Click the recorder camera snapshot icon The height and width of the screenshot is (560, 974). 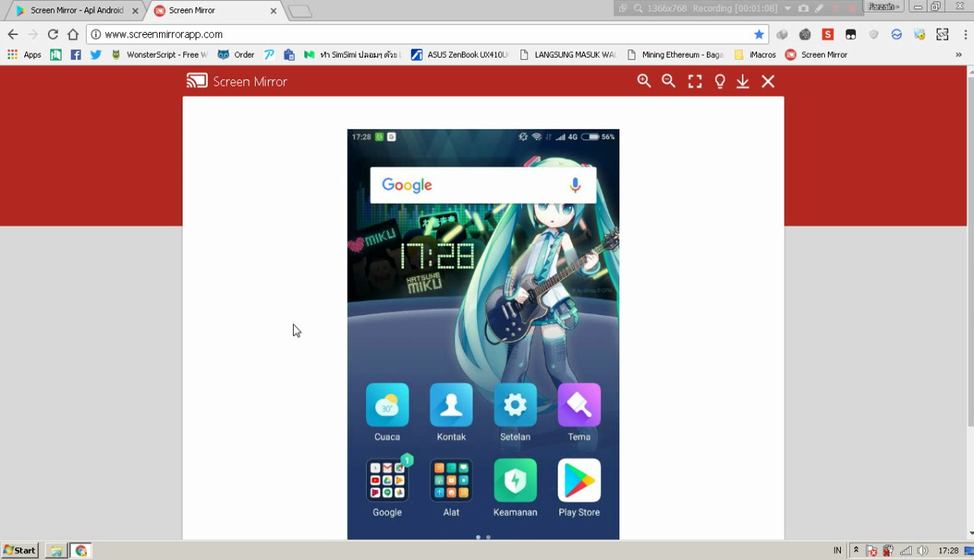[x=804, y=8]
